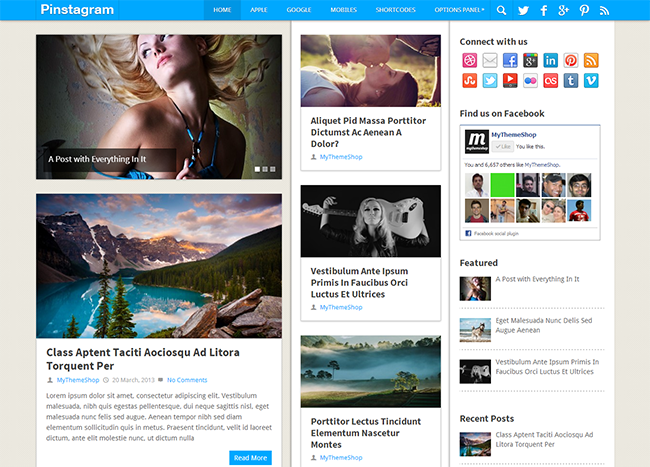Open the Vestibulum Ante Ipsum card title

[x=359, y=283]
